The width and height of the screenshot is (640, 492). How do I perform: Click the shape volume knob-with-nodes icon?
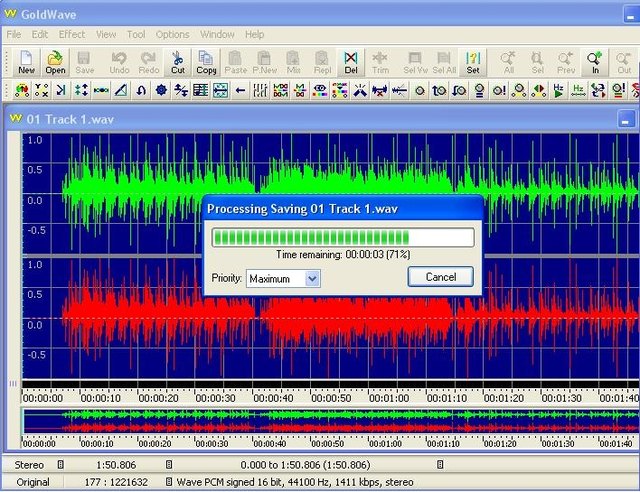click(x=519, y=90)
